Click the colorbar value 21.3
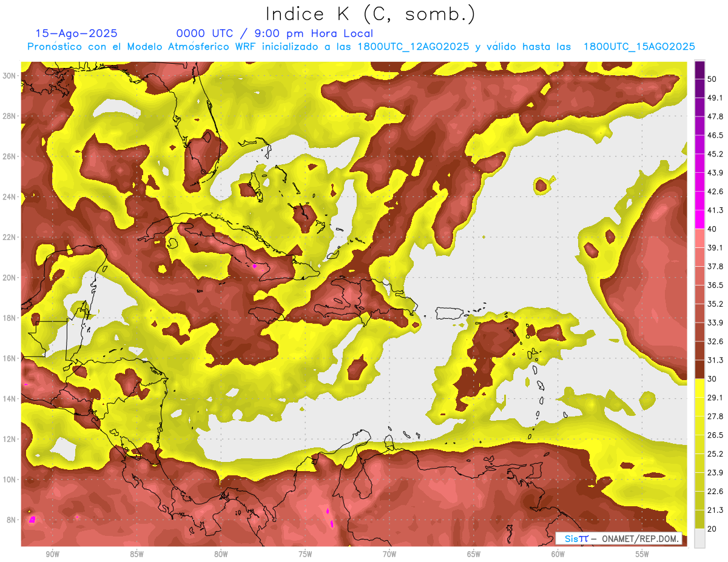728x562 pixels. pos(715,510)
